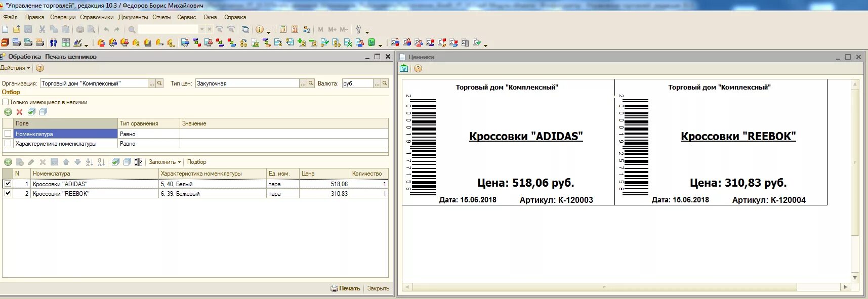The height and width of the screenshot is (299, 868).
Task: Toggle 'Только имеющиеся в наличии' checkbox
Action: tap(5, 102)
